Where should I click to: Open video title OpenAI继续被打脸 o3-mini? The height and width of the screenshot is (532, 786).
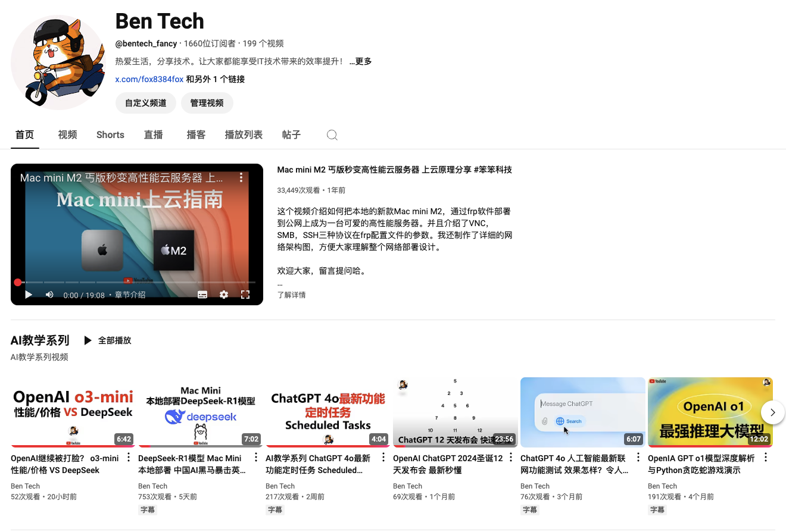[x=65, y=464]
